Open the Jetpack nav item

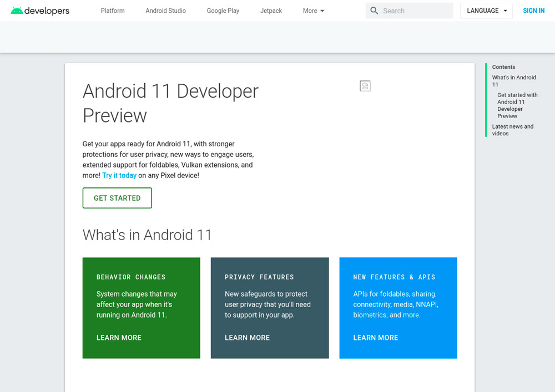pos(271,11)
